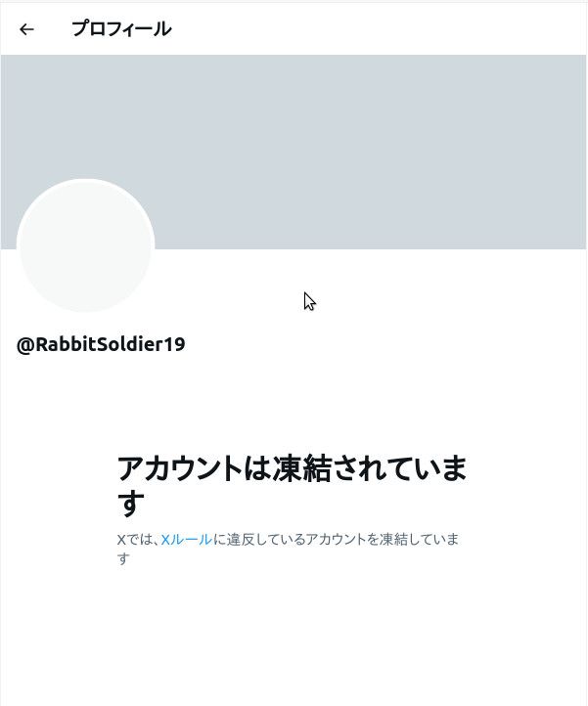Open the blank circular profile avatar

pos(86,245)
